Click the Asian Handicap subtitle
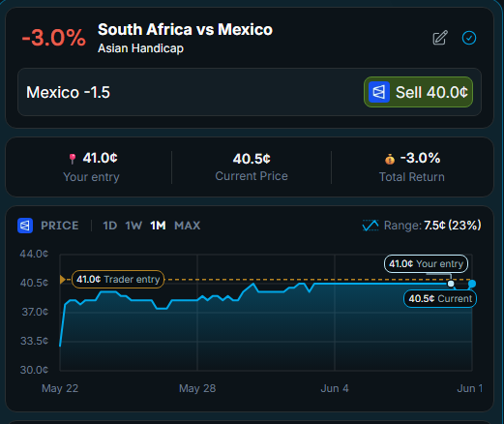 pos(140,48)
